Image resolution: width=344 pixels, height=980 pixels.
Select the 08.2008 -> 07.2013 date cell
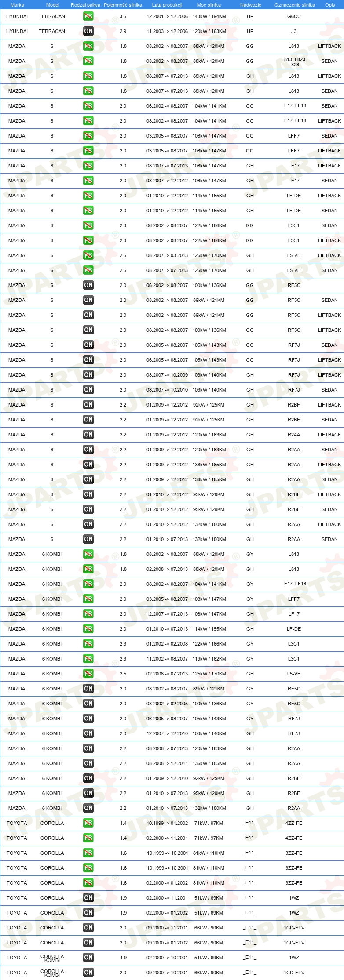pos(167,748)
